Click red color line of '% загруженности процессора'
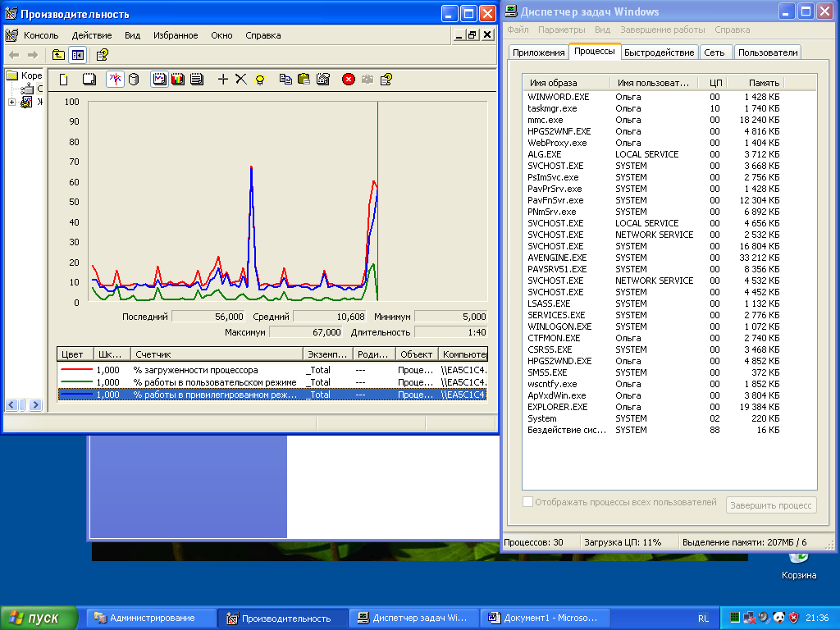This screenshot has width=840, height=630. point(75,370)
